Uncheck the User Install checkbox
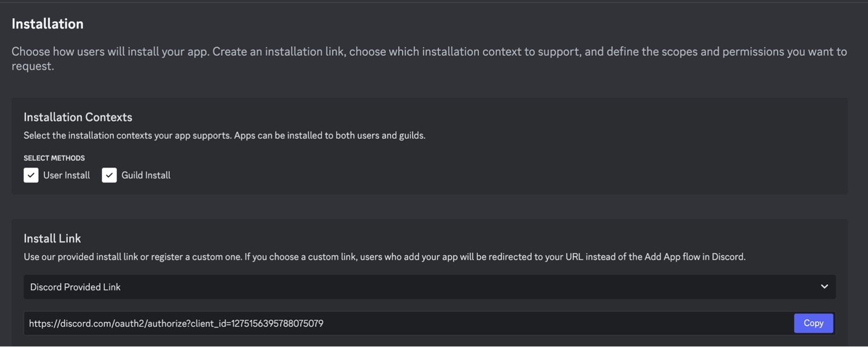This screenshot has width=868, height=348. [x=31, y=175]
